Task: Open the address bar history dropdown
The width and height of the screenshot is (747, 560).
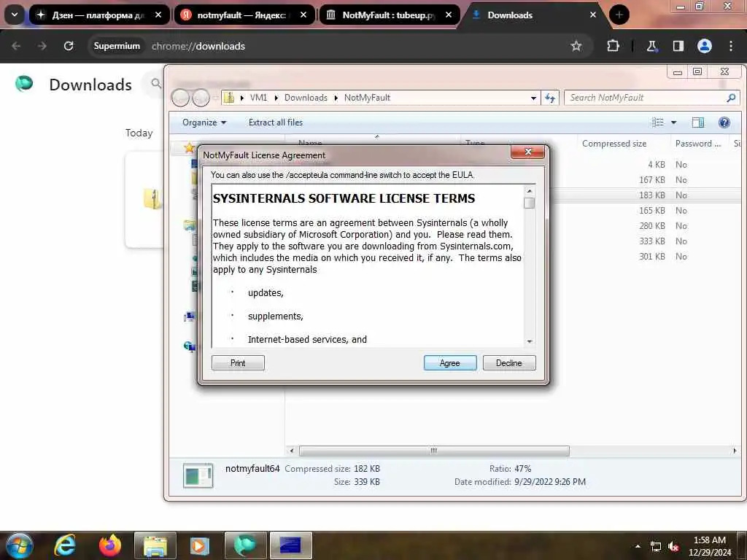Action: [x=533, y=98]
